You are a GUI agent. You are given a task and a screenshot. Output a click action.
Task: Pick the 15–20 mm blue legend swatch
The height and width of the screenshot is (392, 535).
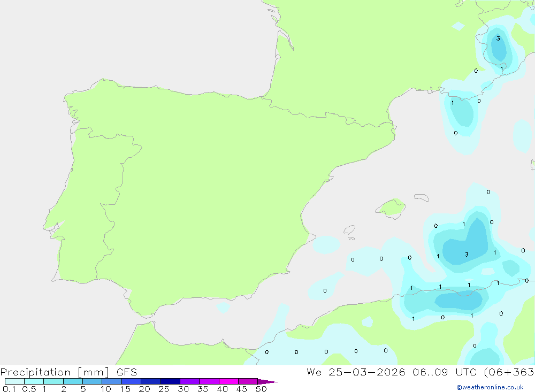(132, 381)
